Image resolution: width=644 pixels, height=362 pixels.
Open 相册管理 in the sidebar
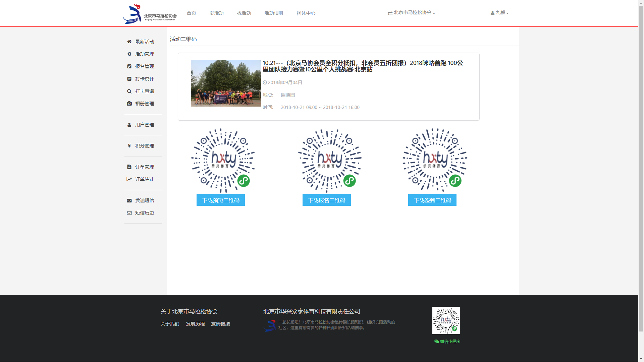pyautogui.click(x=145, y=104)
